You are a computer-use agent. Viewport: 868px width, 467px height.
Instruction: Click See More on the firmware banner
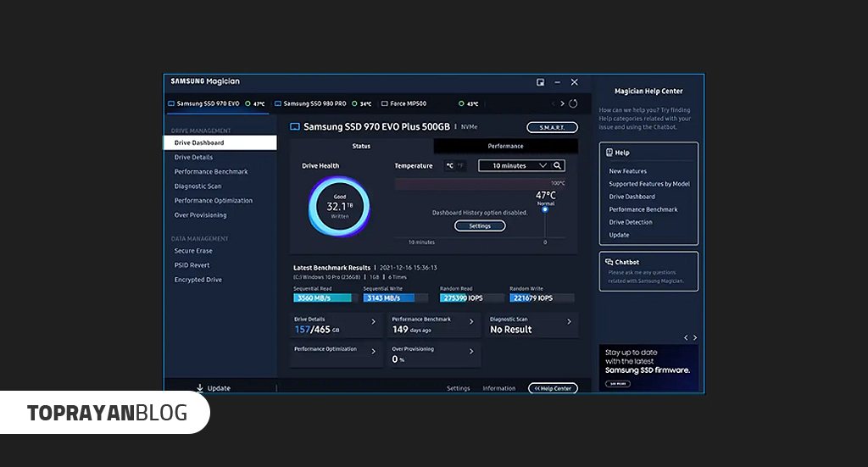coord(618,383)
